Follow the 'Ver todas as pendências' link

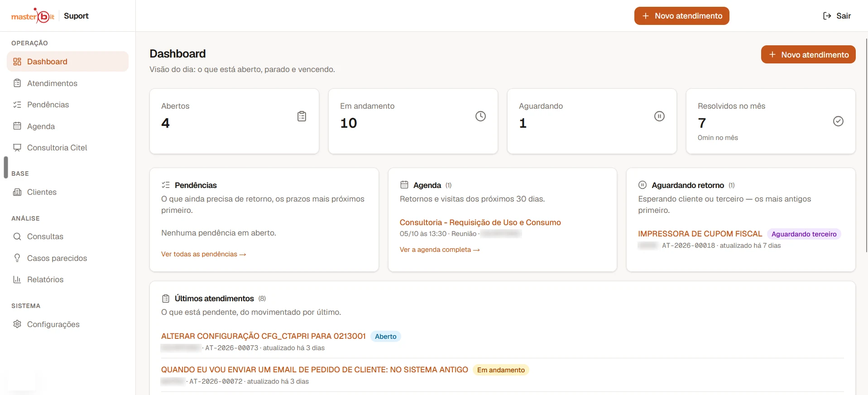[x=204, y=254]
